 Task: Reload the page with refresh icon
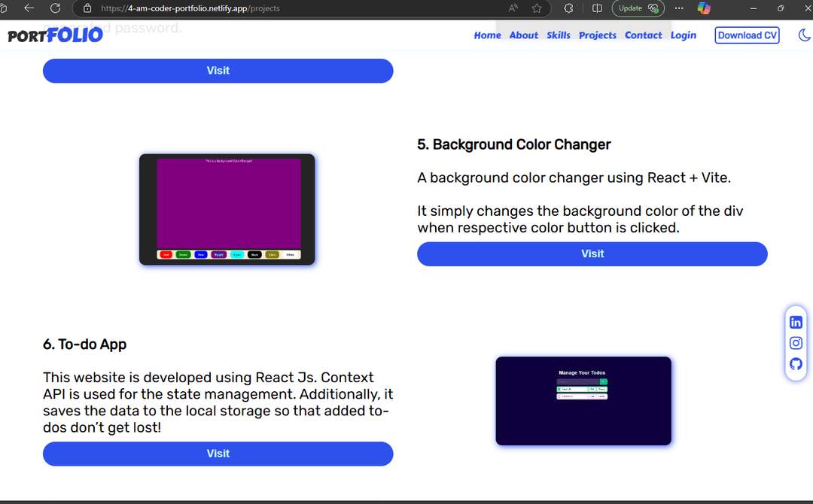pyautogui.click(x=56, y=8)
